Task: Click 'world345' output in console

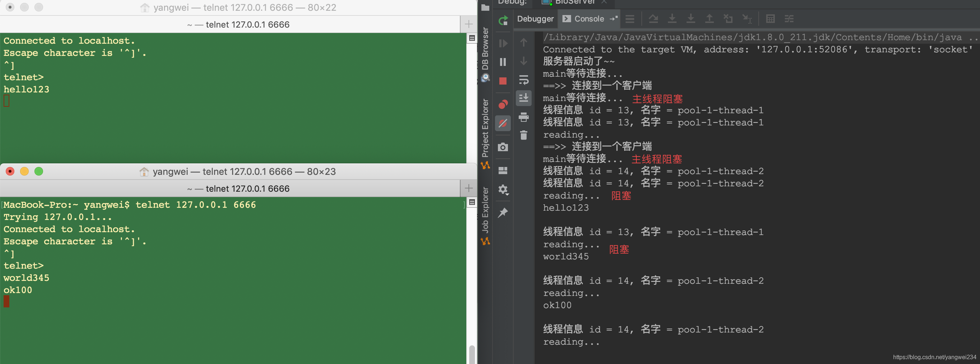Action: tap(566, 257)
